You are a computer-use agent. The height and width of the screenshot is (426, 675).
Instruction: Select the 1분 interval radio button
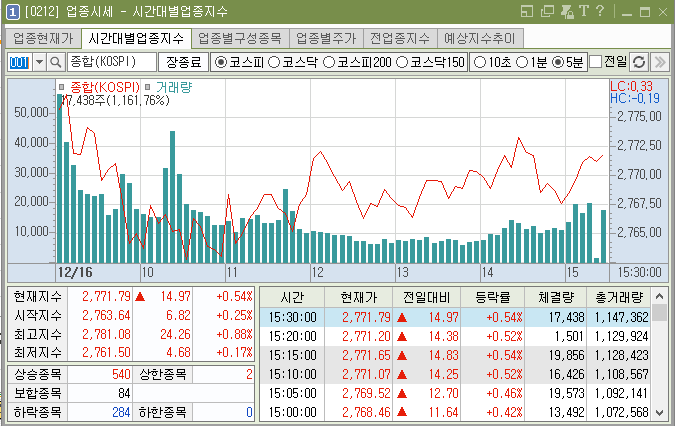[522, 62]
